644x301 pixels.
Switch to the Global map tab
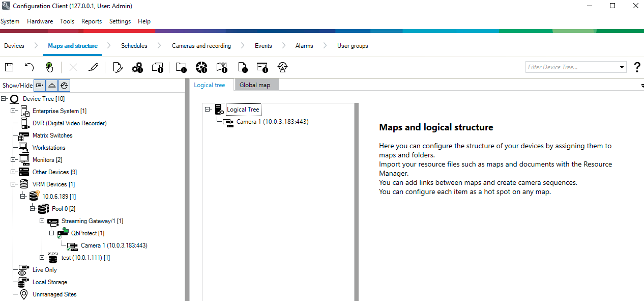click(255, 85)
